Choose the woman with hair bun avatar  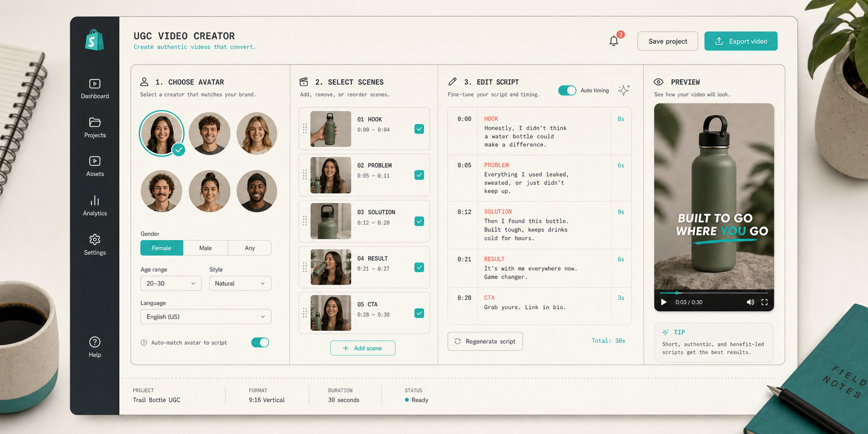[x=209, y=191]
